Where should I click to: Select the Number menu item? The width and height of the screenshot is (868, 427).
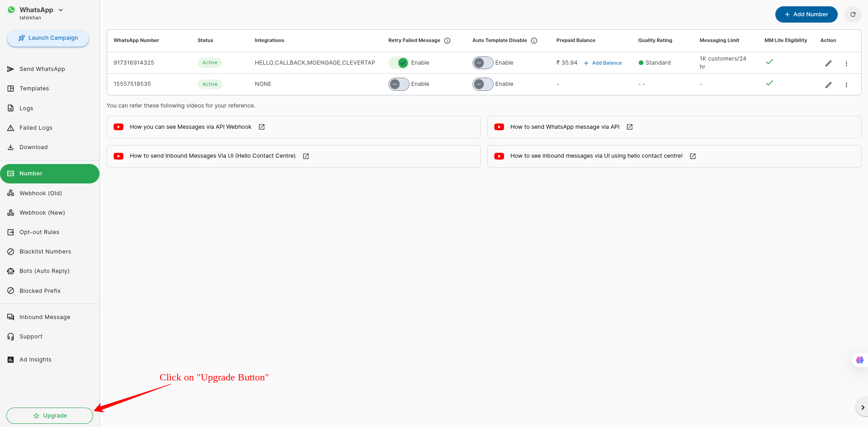pyautogui.click(x=50, y=174)
